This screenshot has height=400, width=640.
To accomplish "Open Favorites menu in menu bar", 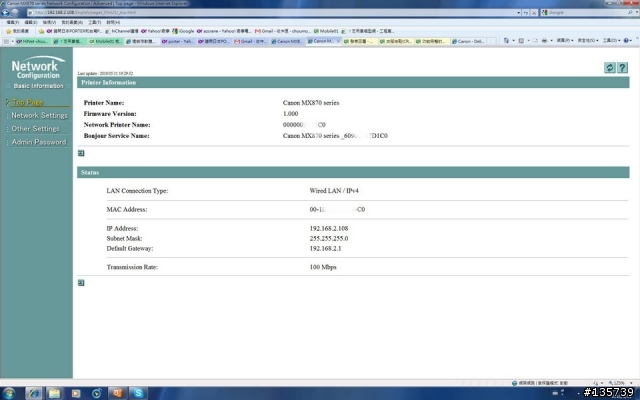I will tap(72, 22).
